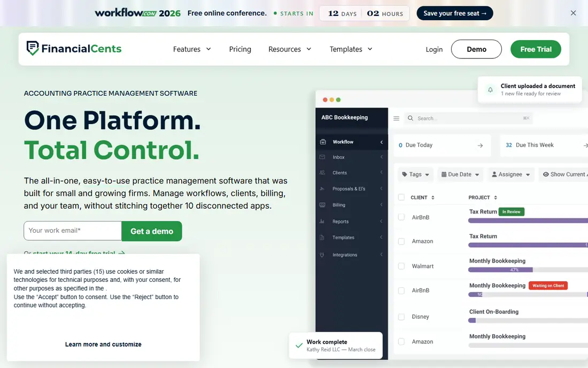This screenshot has height=368, width=588.
Task: Check the Amazon Tax Return row
Action: (401, 241)
